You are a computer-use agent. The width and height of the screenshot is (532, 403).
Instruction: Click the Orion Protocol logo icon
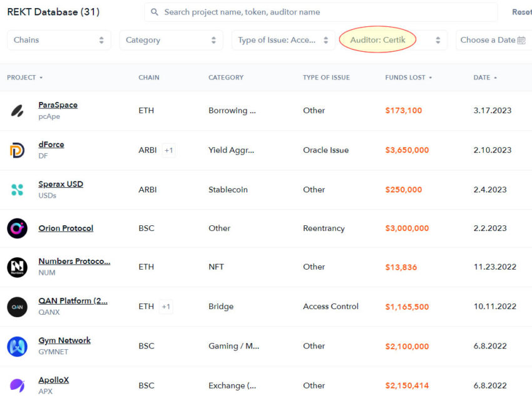tap(17, 228)
